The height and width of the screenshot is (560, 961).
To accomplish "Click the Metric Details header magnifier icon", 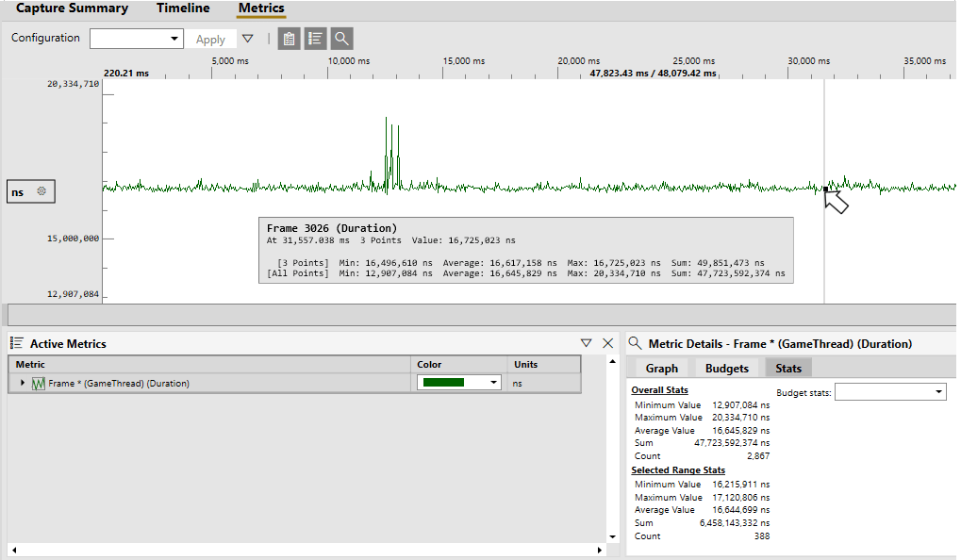I will pos(636,343).
